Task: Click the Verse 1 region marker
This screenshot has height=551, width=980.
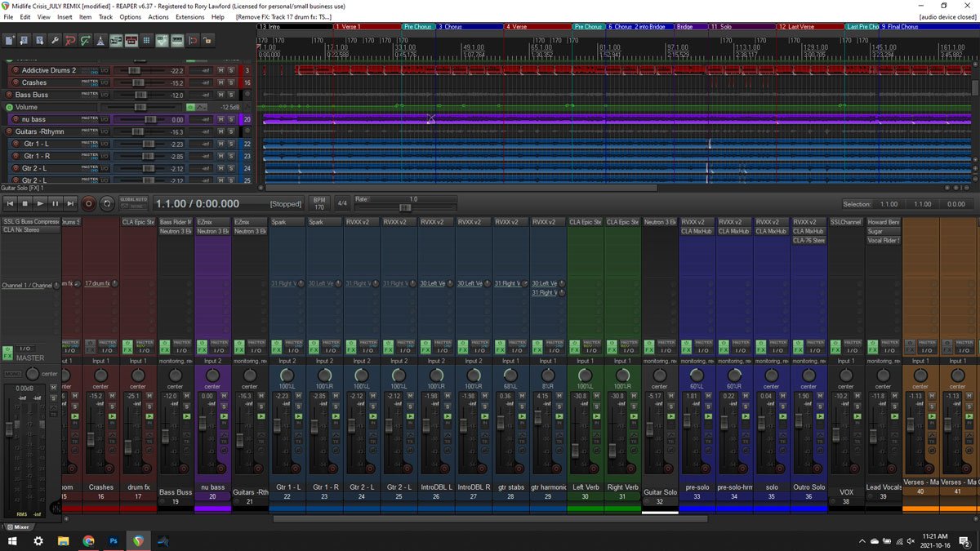Action: (351, 27)
